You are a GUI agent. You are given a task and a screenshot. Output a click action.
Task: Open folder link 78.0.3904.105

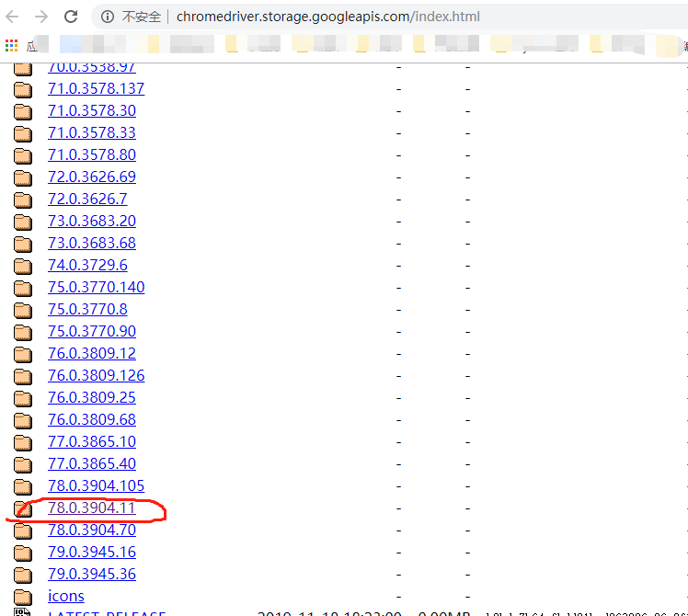point(96,485)
